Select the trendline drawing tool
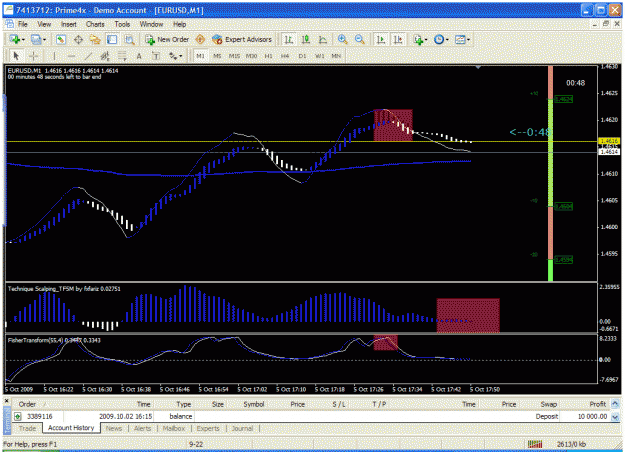The image size is (625, 452). coord(88,56)
